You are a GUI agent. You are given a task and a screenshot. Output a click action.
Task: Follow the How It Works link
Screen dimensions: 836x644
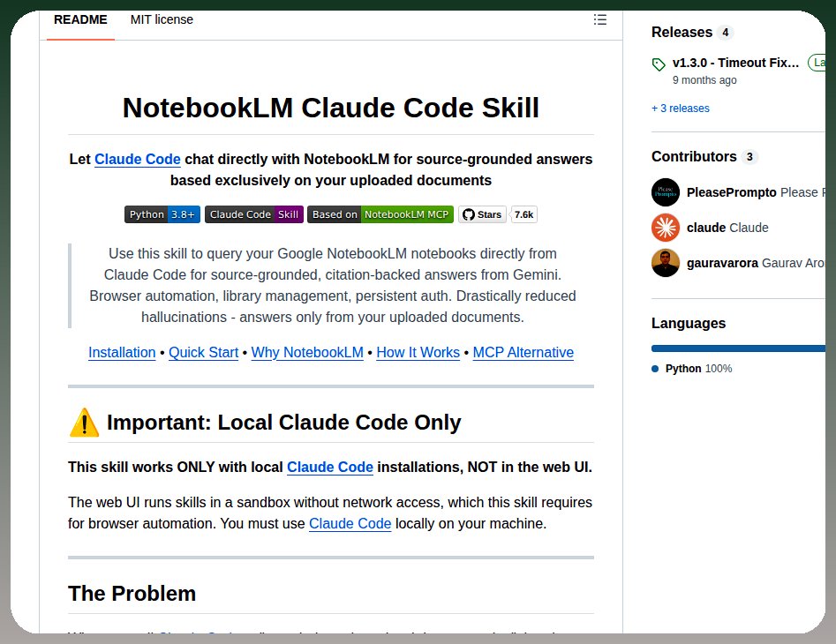418,353
